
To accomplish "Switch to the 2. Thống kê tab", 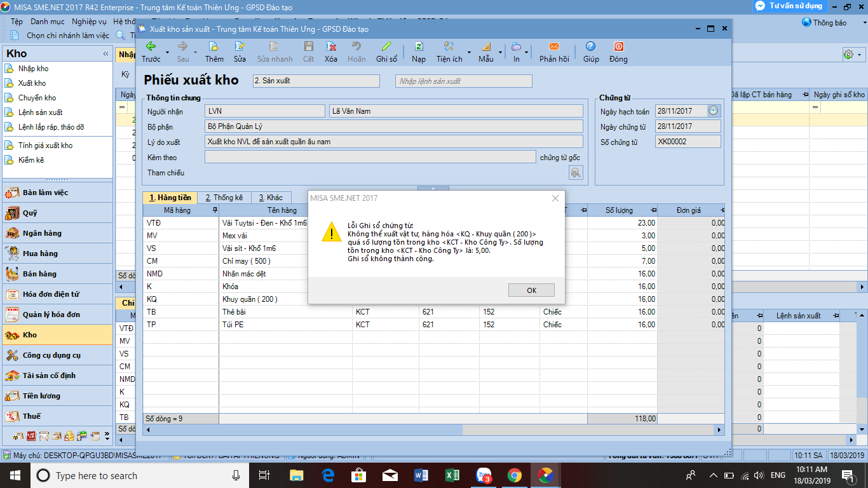I will point(224,198).
